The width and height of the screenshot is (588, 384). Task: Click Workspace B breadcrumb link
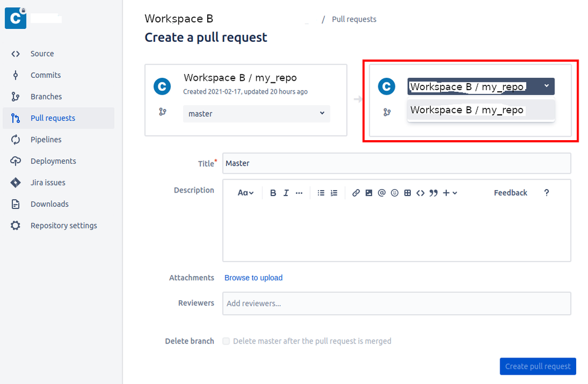point(179,19)
